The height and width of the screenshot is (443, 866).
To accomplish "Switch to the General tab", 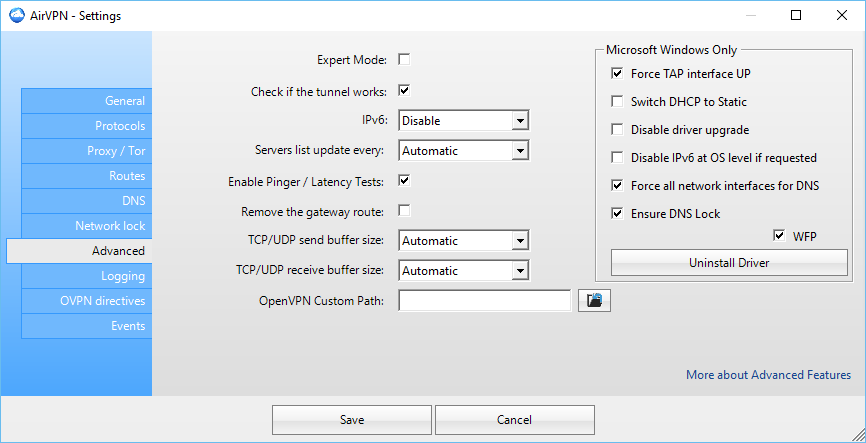I will [x=87, y=101].
